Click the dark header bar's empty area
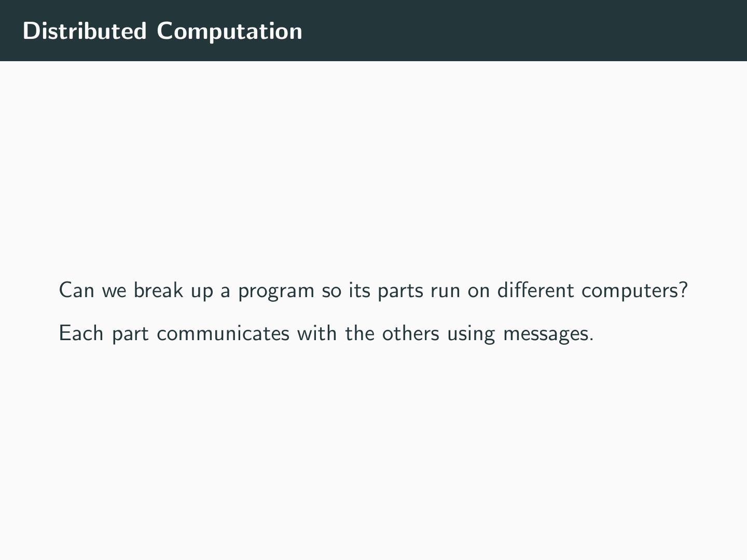The image size is (747, 560). [x=519, y=31]
